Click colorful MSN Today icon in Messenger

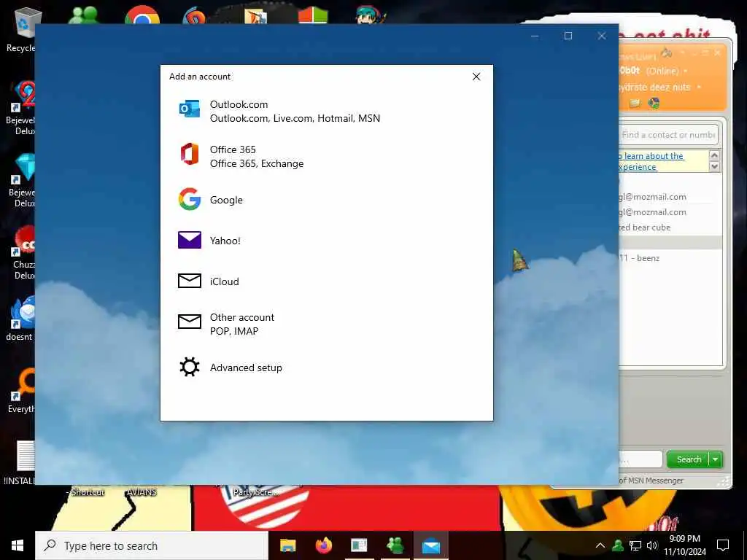click(x=654, y=103)
